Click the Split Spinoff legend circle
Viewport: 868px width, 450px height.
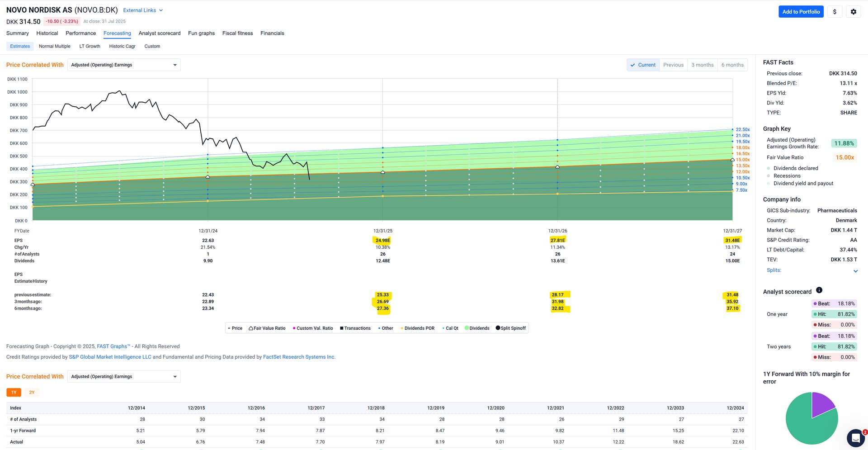498,328
